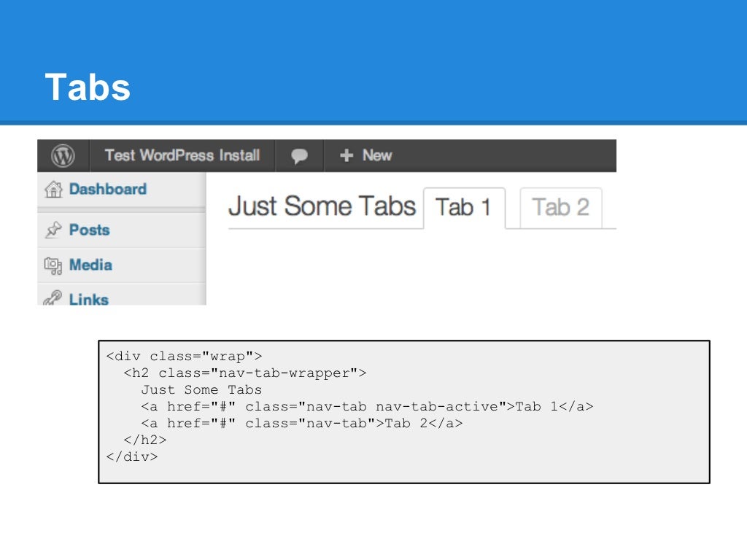Image resolution: width=747 pixels, height=560 pixels.
Task: Go to the Dashboard menu item
Action: [108, 189]
